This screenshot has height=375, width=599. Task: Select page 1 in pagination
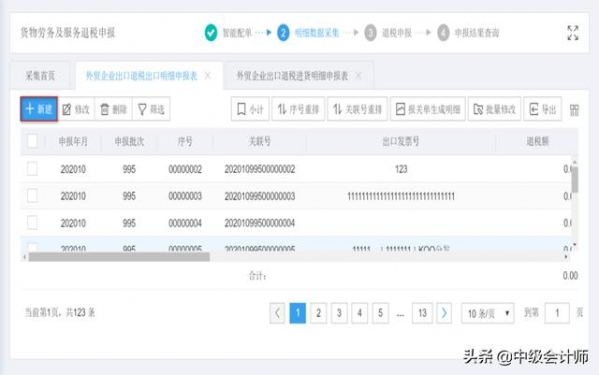[x=298, y=313]
